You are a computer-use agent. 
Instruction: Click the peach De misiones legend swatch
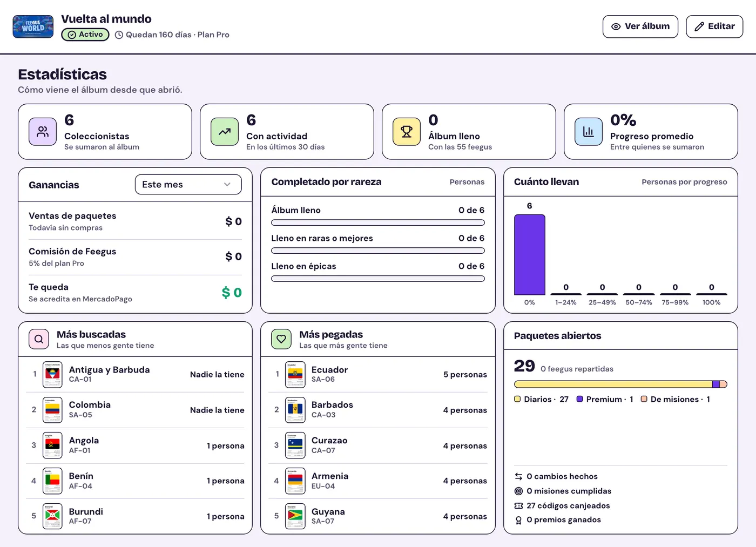[x=644, y=399]
